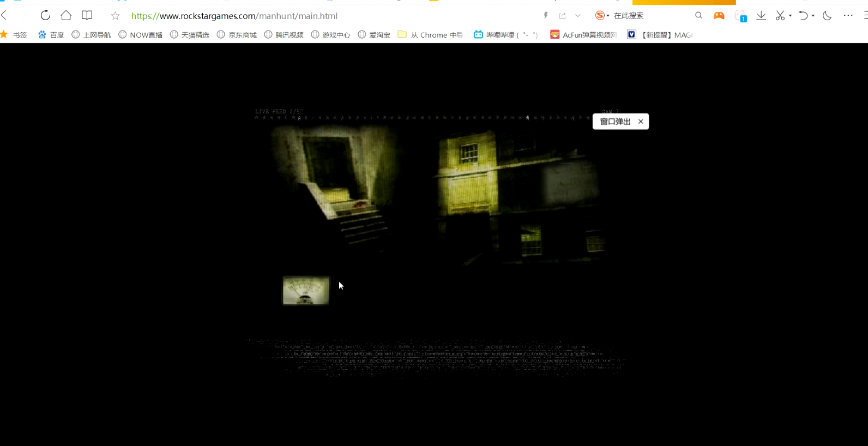868x446 pixels.
Task: Expand the undo history dropdown arrow
Action: pyautogui.click(x=813, y=16)
